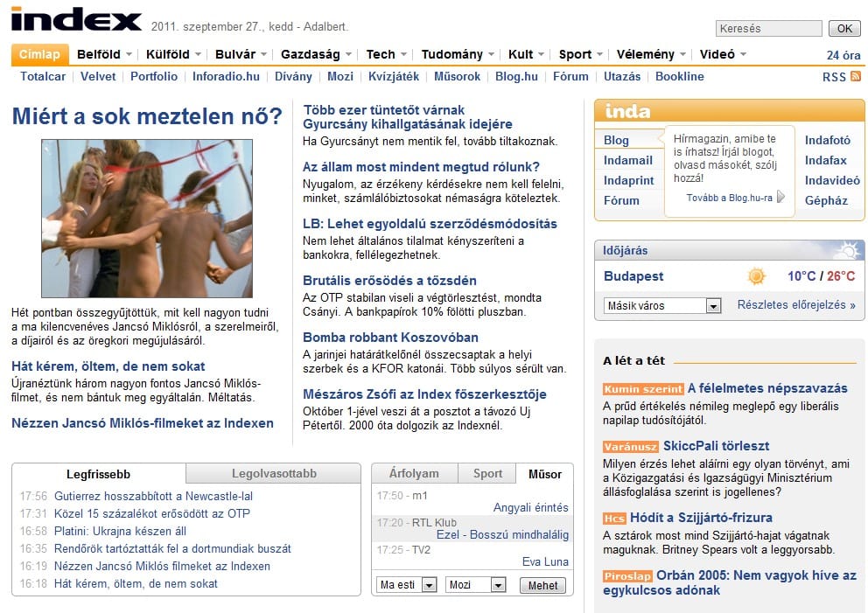868x613 pixels.
Task: Open the Bookline link
Action: coord(680,76)
